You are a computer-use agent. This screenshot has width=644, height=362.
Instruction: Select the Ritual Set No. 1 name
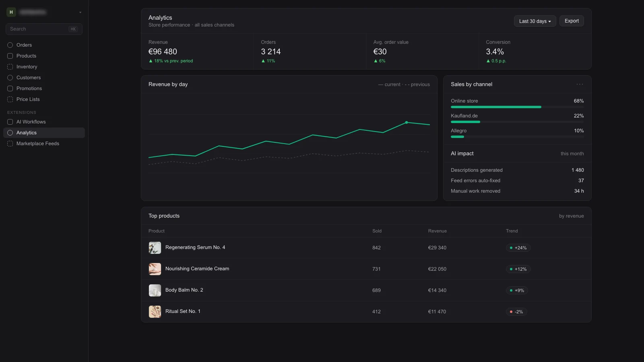(183, 311)
